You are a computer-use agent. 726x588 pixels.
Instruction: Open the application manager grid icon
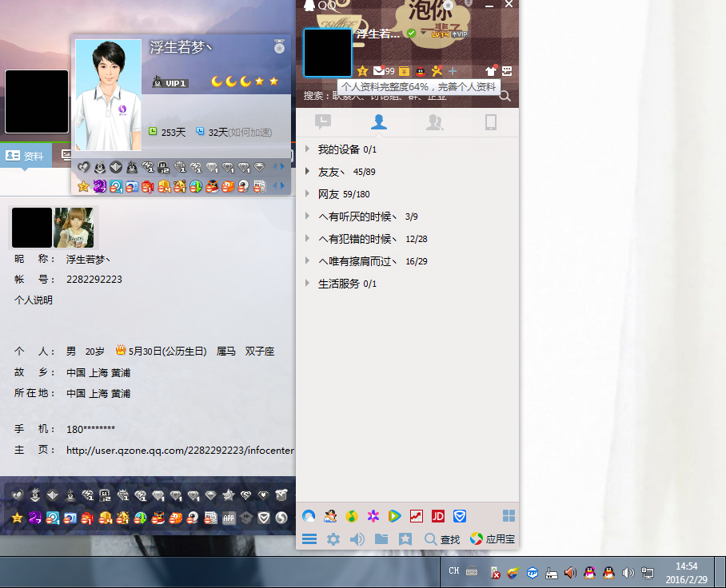point(509,516)
